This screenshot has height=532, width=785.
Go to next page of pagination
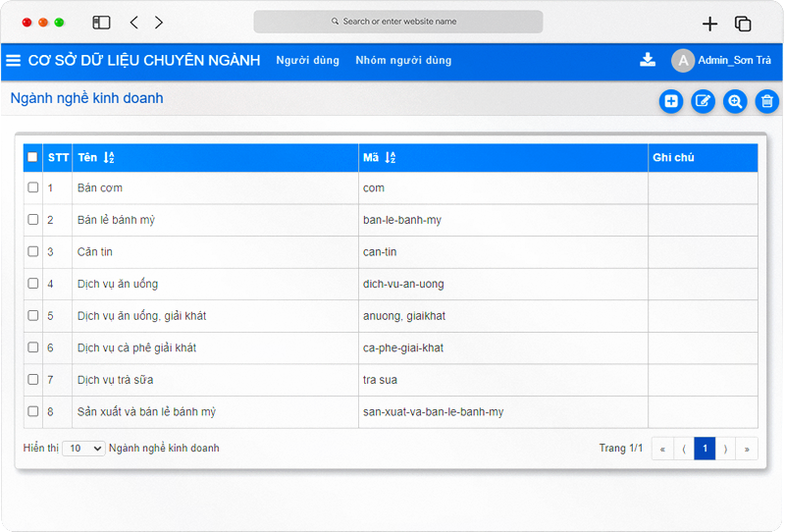(x=725, y=449)
